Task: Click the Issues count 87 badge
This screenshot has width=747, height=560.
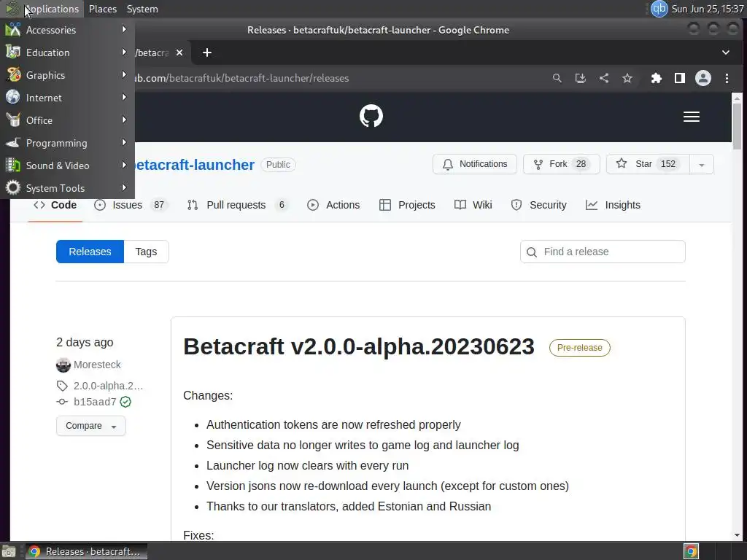Action: click(x=158, y=205)
